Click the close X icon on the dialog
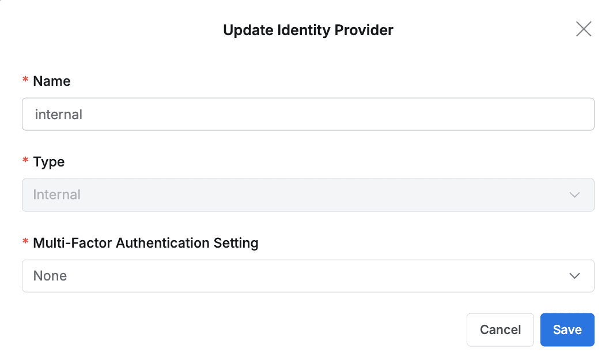This screenshot has height=364, width=613. (x=584, y=29)
